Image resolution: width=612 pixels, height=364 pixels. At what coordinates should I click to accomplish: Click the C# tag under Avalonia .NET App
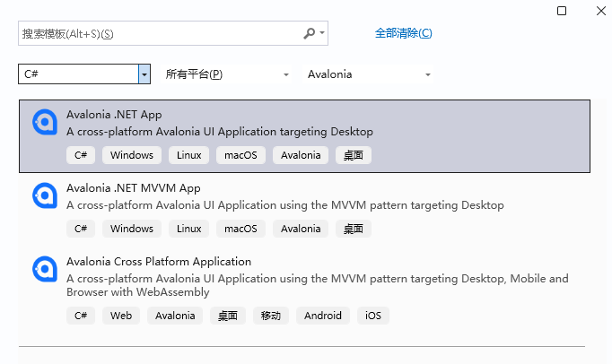(81, 155)
